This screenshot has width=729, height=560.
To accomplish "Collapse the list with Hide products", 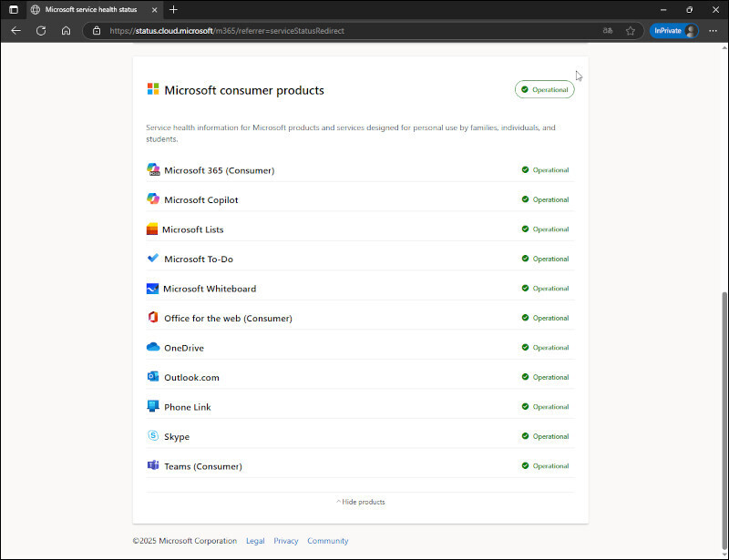I will pos(361,502).
